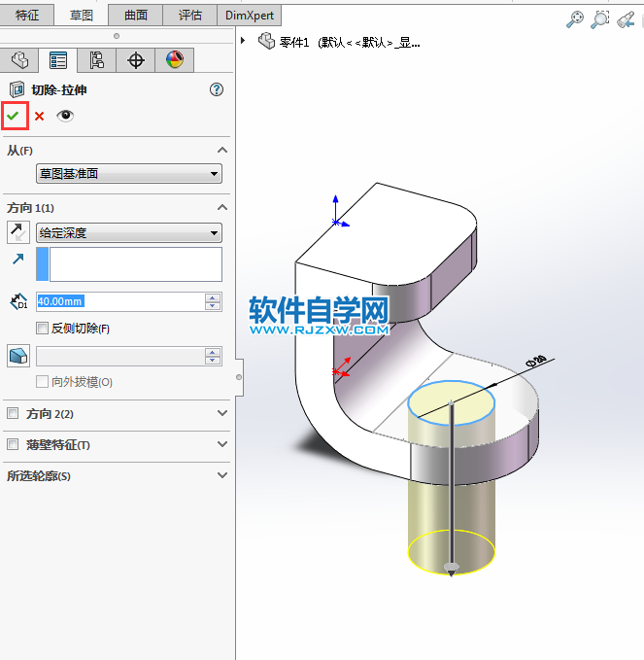Toggle the detailed preview eye icon
The height and width of the screenshot is (660, 644).
65,116
